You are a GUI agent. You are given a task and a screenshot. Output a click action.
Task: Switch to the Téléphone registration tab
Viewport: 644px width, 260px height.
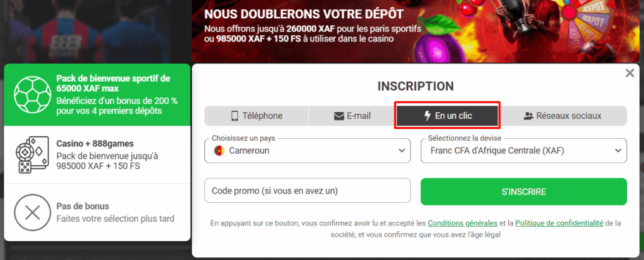click(256, 116)
